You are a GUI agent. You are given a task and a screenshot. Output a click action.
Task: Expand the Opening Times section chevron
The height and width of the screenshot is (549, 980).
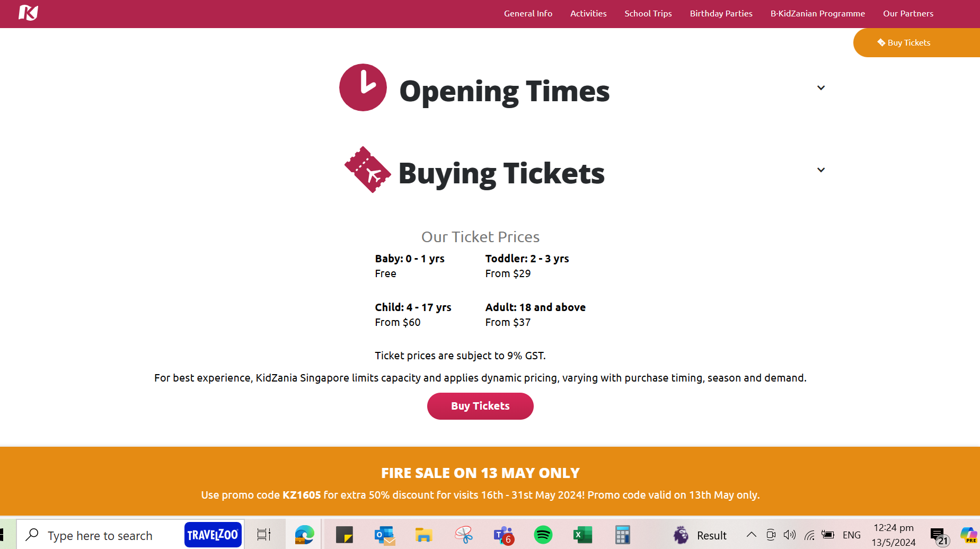[x=820, y=88]
